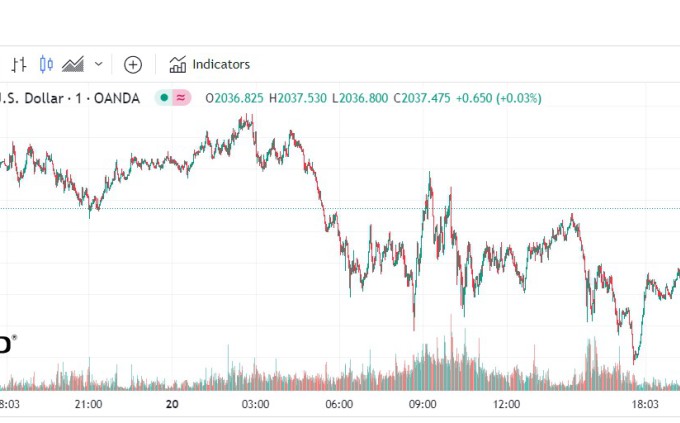Click the U.S. Dollar OANDA symbol title

click(x=69, y=98)
